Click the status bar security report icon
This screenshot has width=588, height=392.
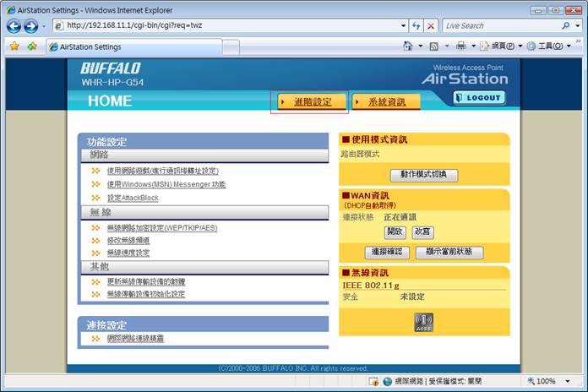[x=373, y=382]
